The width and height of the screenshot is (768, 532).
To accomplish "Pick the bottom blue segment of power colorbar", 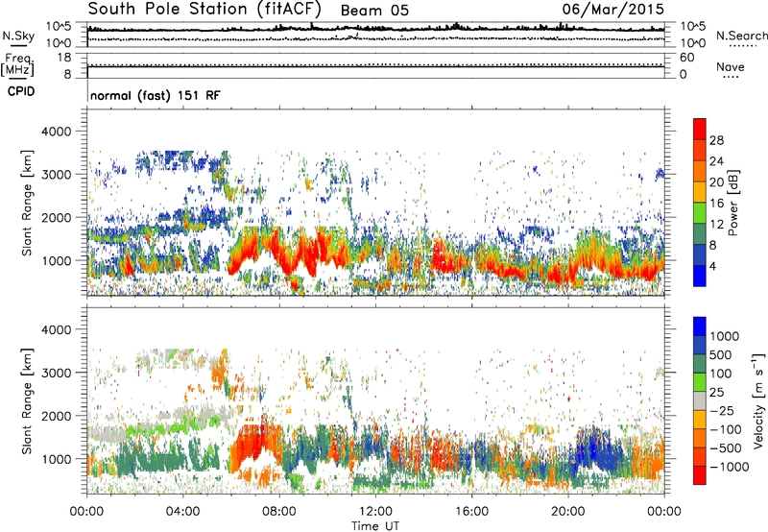I will click(700, 276).
